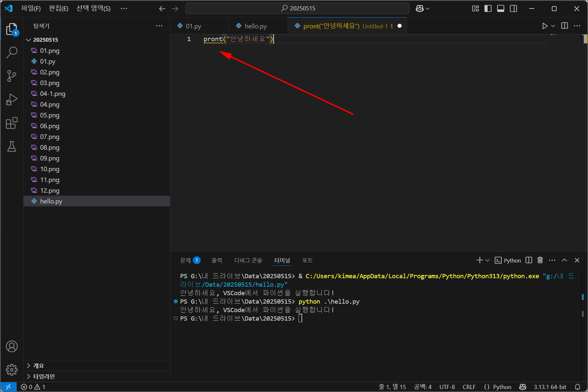
Task: Open the new terminal profile dropdown arrow
Action: [x=487, y=260]
